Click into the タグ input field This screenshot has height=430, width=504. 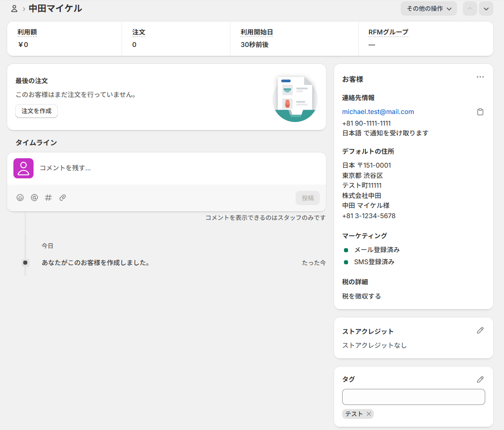click(413, 397)
